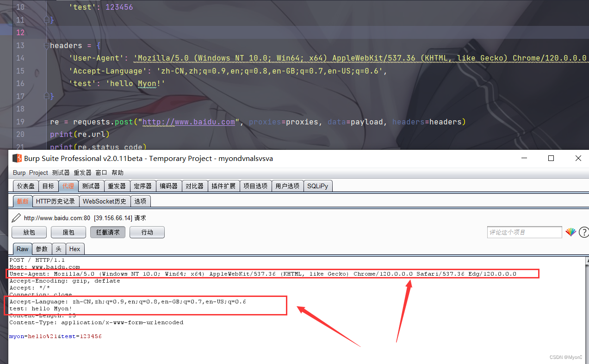Click headers=headers argument on line 19
Image resolution: width=589 pixels, height=364 pixels.
coord(427,122)
